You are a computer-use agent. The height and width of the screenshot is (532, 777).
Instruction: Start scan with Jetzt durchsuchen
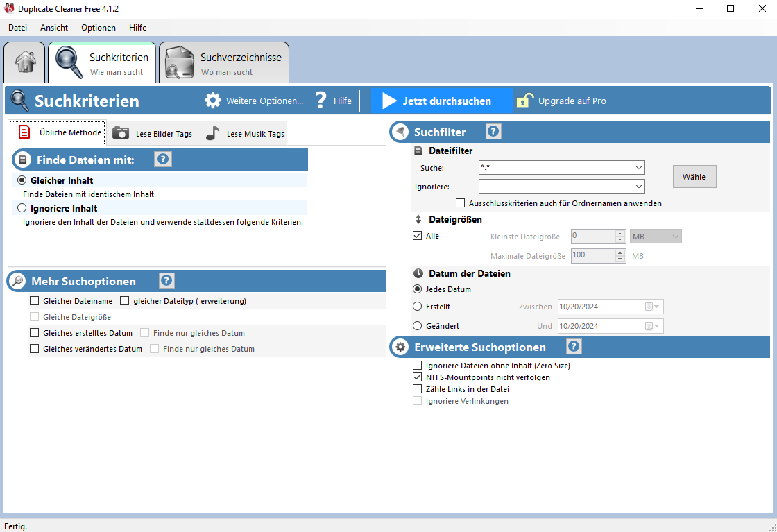[442, 101]
